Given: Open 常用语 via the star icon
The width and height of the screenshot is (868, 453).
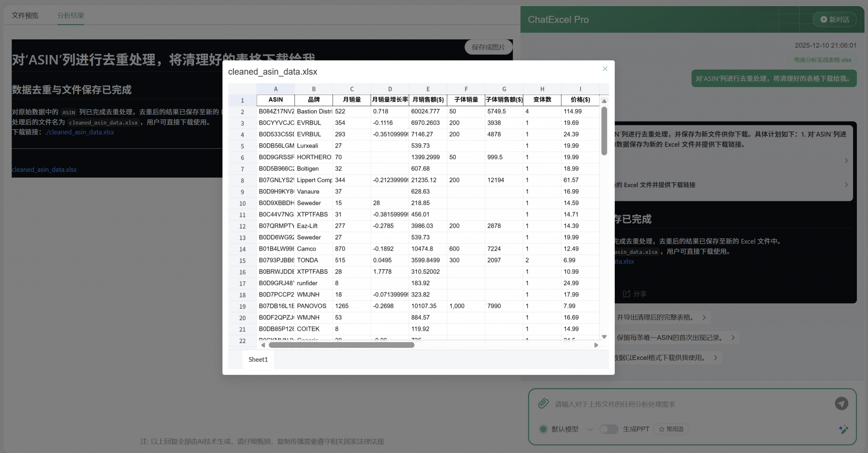Looking at the screenshot, I should pyautogui.click(x=662, y=429).
